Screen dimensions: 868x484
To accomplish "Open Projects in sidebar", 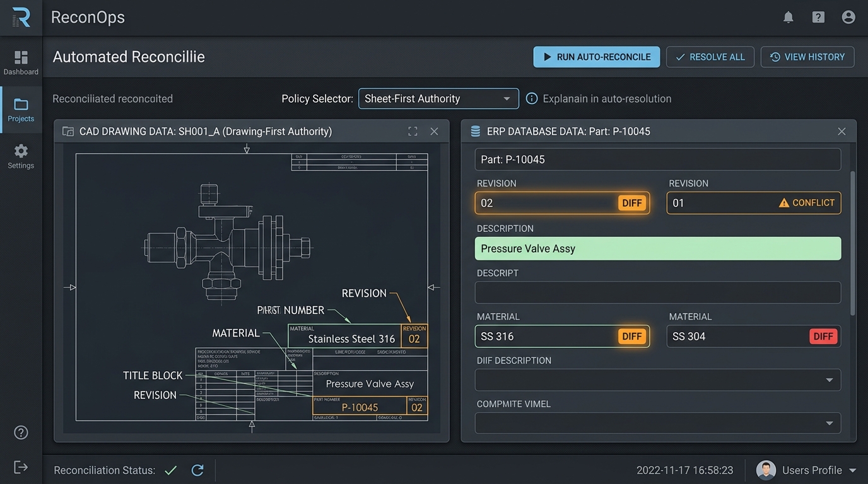I will click(x=21, y=110).
